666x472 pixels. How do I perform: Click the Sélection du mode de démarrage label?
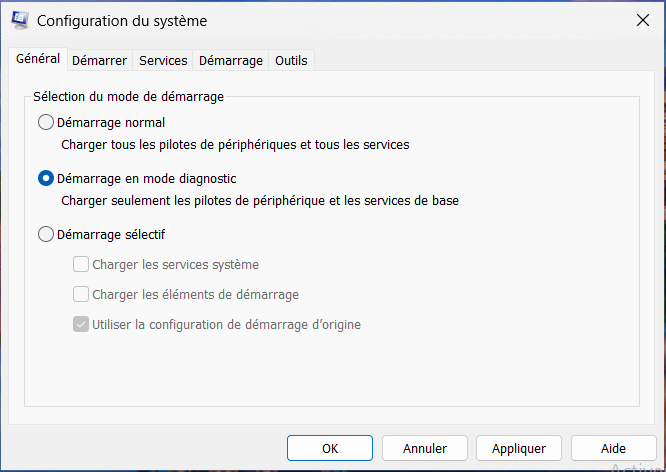coord(128,97)
